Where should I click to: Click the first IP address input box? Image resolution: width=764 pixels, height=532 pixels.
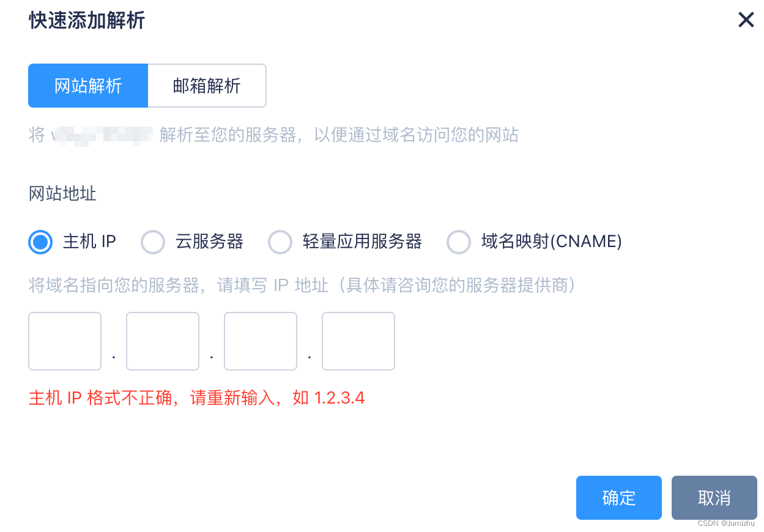pyautogui.click(x=64, y=341)
